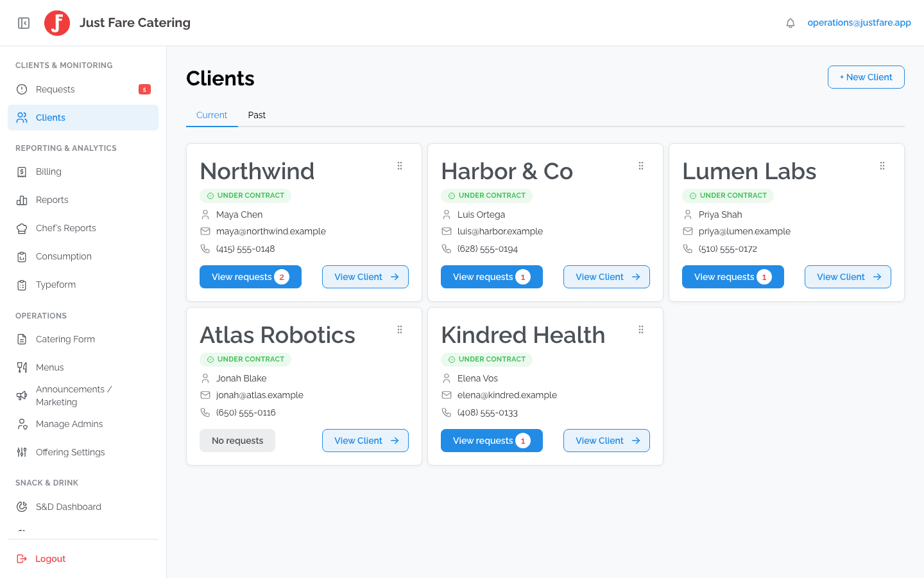Image resolution: width=924 pixels, height=578 pixels.
Task: Open Typeform in sidebar
Action: 83,285
